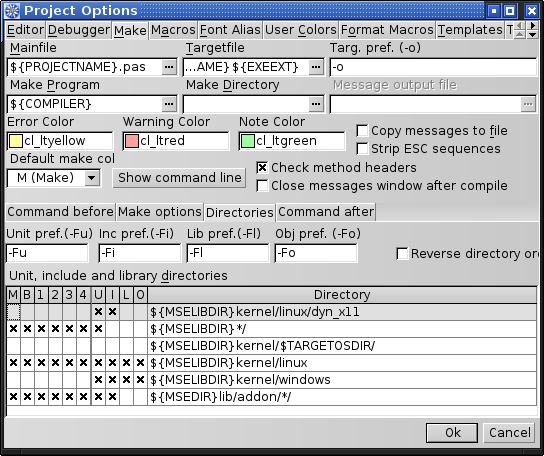Click the Obj pref. -Fo field
This screenshot has height=456, width=544.
coord(316,253)
